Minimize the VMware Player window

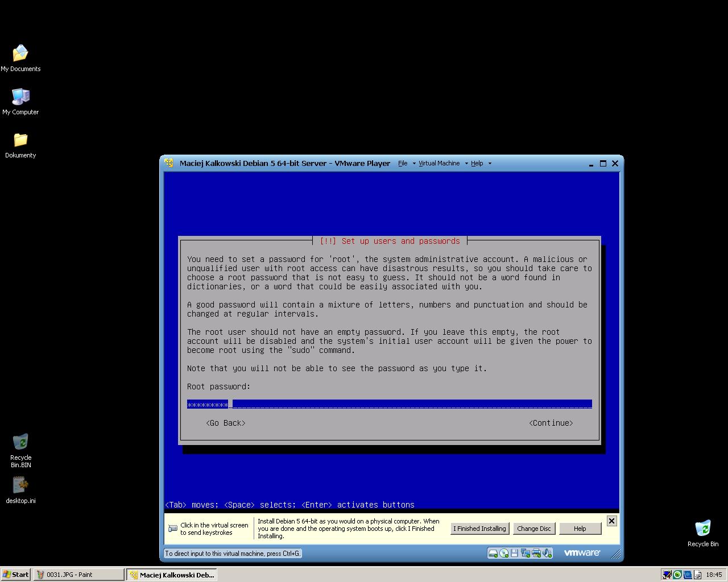click(591, 163)
